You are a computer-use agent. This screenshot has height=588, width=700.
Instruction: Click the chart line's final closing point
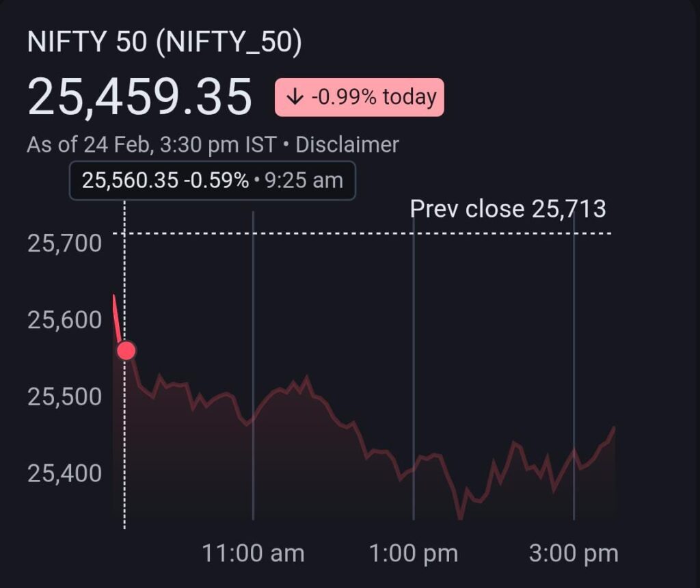coord(615,427)
